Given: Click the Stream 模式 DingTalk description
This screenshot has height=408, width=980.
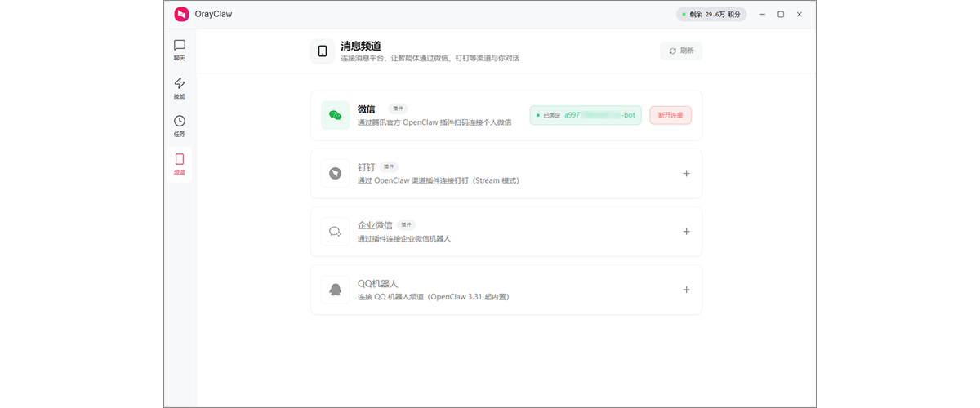Looking at the screenshot, I should pos(439,180).
